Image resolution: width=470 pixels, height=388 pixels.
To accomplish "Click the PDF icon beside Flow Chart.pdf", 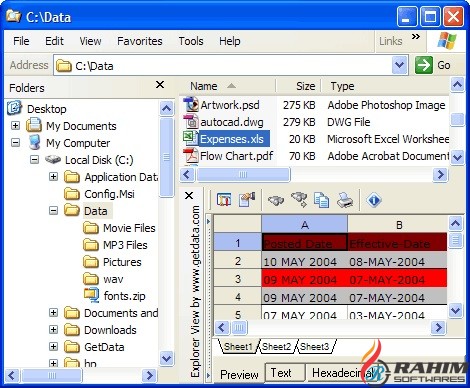I will pyautogui.click(x=191, y=156).
